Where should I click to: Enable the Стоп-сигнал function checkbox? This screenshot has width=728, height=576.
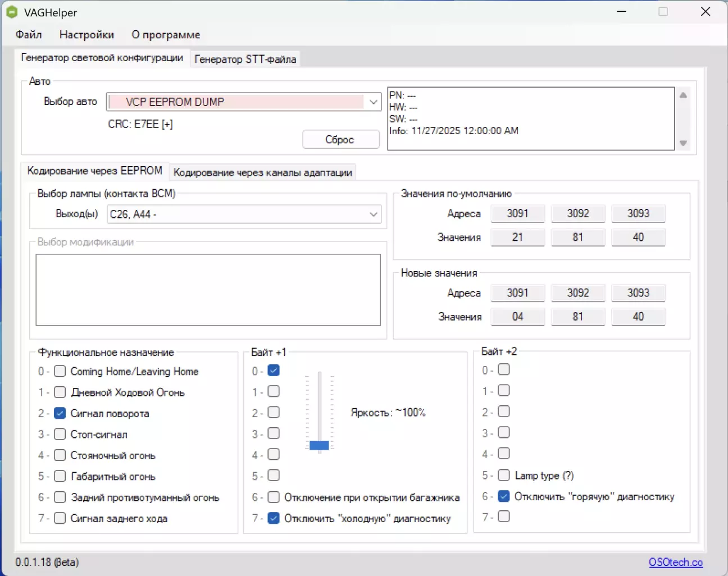[60, 435]
